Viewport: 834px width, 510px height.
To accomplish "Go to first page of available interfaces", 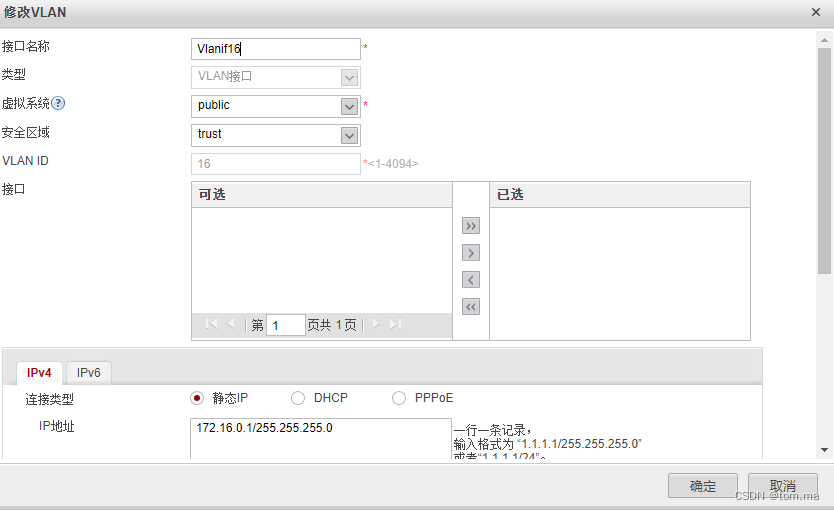I will pos(211,324).
